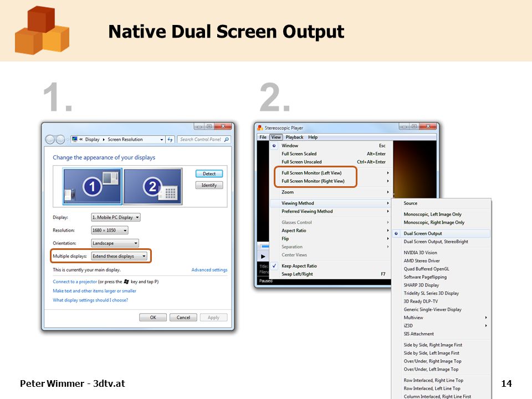Select Dual Screen Output, StereoBright
The image size is (532, 399).
point(442,242)
